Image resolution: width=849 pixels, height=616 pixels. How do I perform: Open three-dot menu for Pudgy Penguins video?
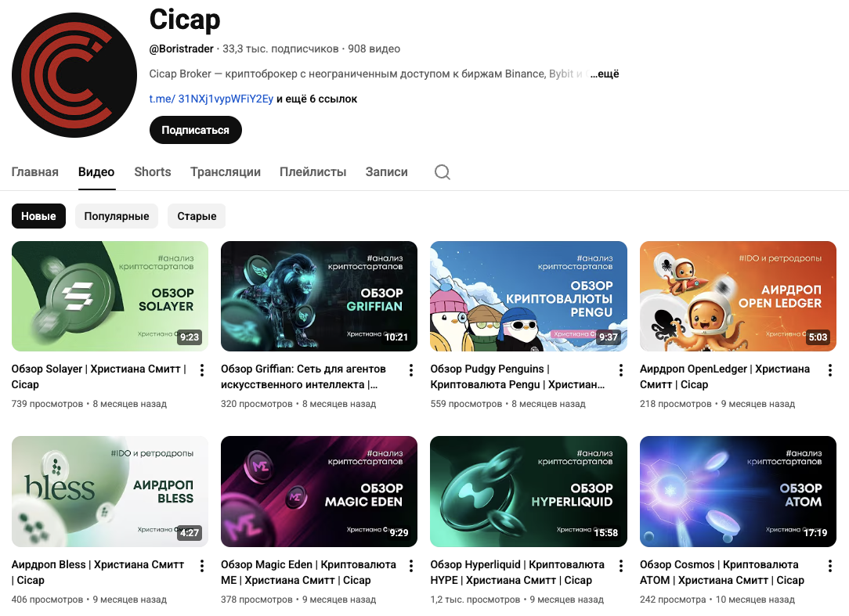coord(620,370)
